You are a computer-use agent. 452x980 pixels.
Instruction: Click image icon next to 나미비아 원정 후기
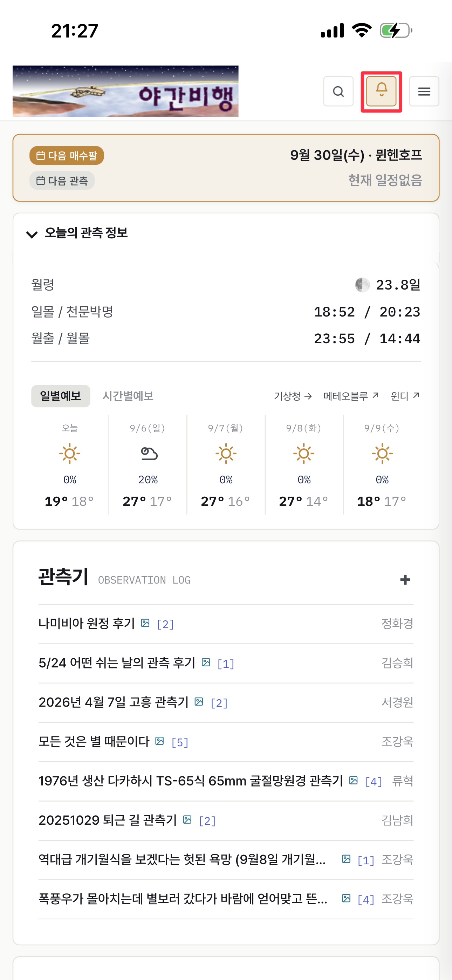click(145, 623)
